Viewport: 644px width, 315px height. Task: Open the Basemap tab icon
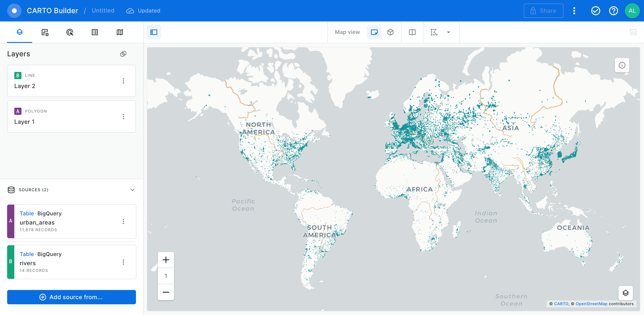[x=120, y=32]
